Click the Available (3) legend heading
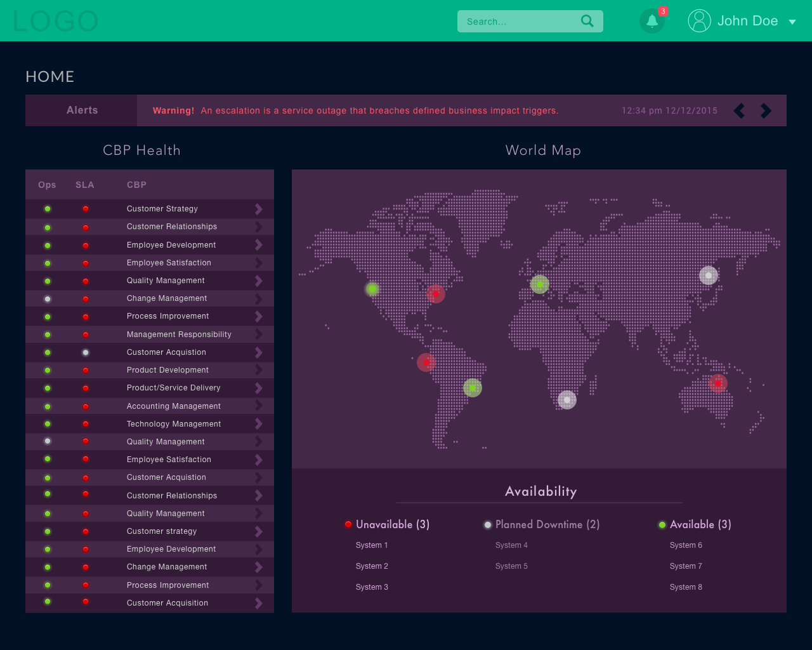This screenshot has width=812, height=650. click(x=700, y=524)
